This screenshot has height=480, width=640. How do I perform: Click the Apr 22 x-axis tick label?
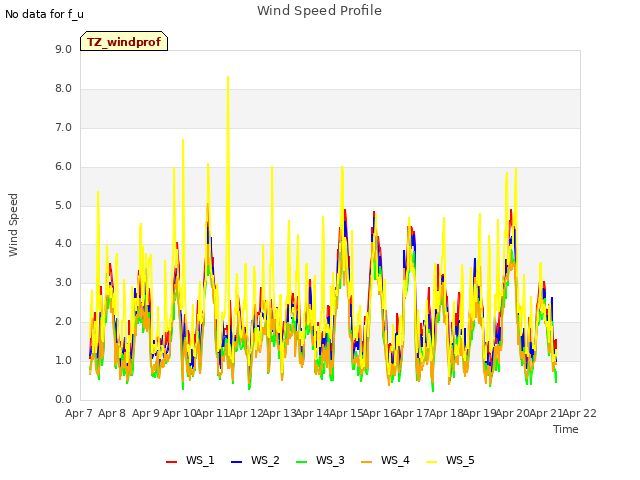(579, 413)
